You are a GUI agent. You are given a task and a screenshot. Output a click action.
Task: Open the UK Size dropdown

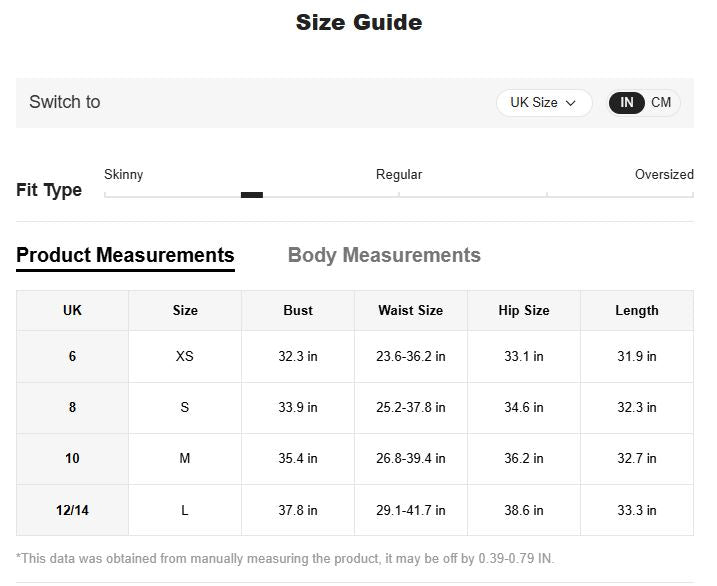click(543, 103)
